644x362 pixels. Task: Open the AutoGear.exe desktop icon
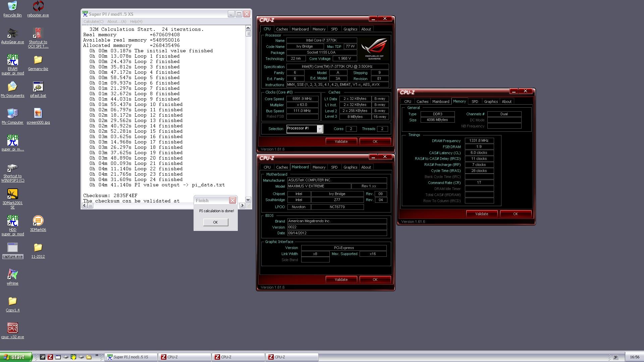click(12, 36)
